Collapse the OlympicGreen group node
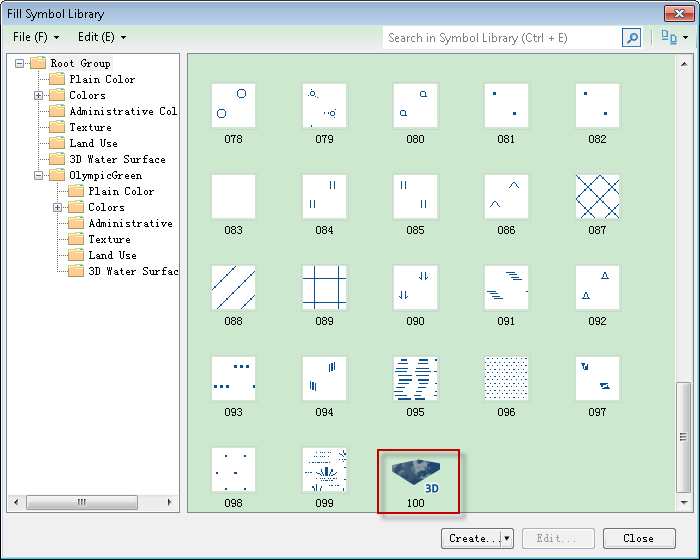 pyautogui.click(x=39, y=175)
